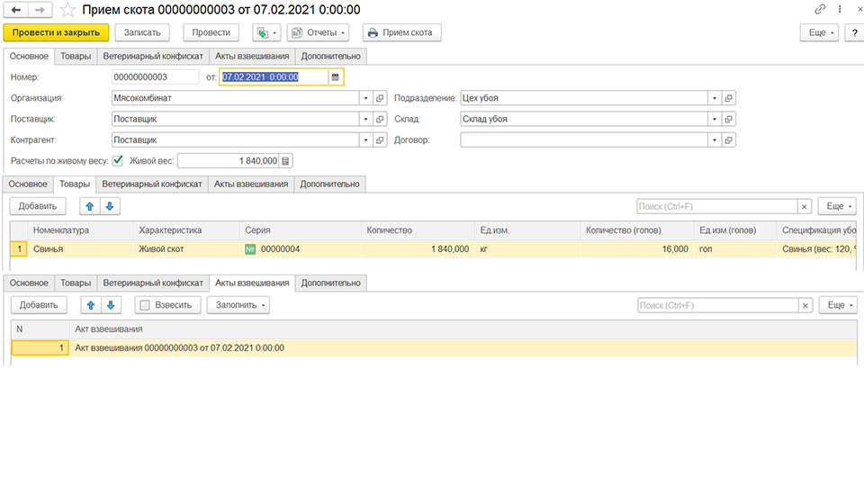Move the weighing act row up with the blue arrow
The image size is (864, 504).
coord(91,305)
